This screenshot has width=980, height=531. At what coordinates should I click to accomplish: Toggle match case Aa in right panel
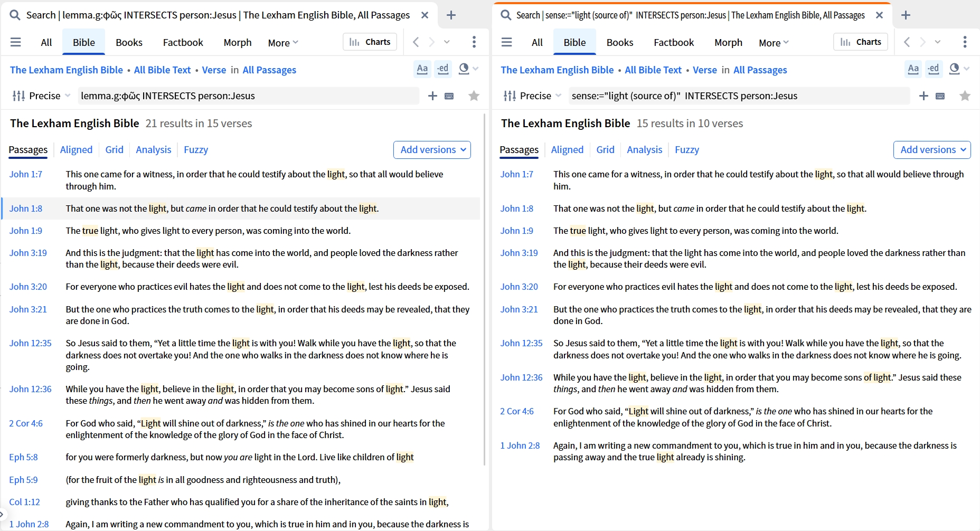pyautogui.click(x=913, y=69)
